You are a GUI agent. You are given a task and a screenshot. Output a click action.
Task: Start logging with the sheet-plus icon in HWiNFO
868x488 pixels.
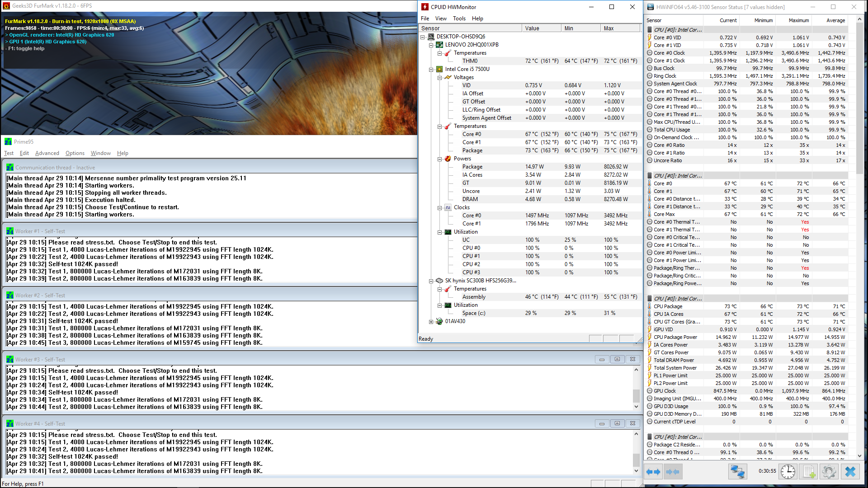[x=809, y=472]
